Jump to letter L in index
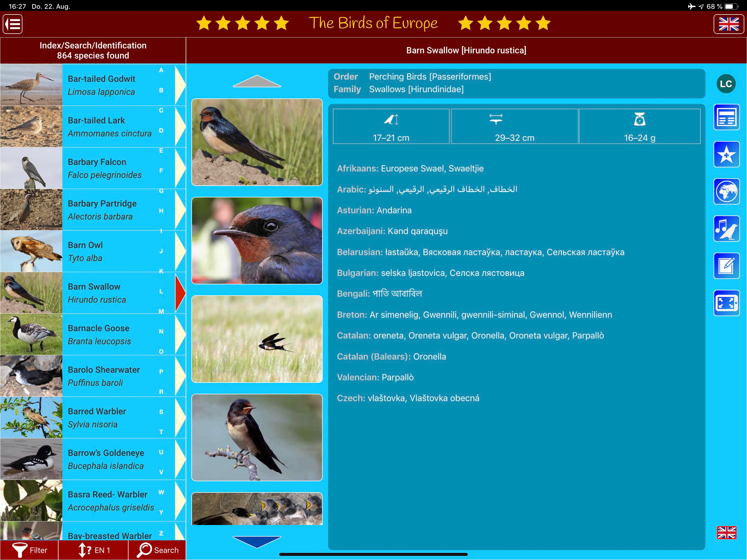This screenshot has width=747, height=560. click(x=161, y=291)
